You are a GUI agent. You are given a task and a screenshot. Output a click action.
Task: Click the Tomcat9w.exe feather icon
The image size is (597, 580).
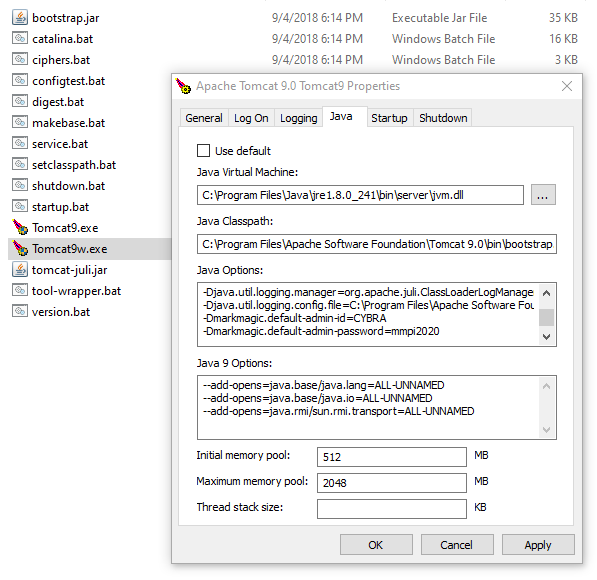click(20, 248)
